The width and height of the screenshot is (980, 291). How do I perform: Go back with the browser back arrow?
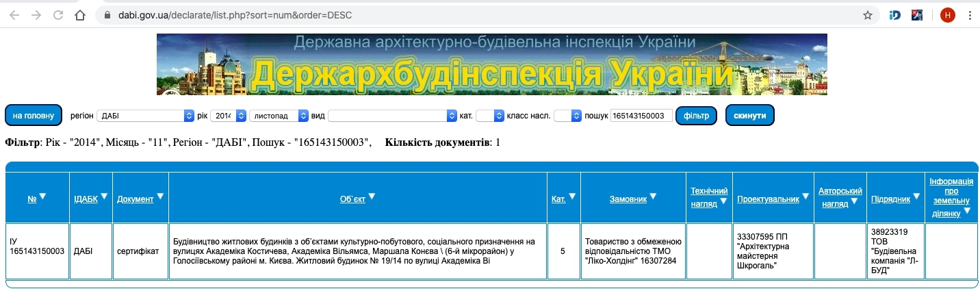[14, 14]
